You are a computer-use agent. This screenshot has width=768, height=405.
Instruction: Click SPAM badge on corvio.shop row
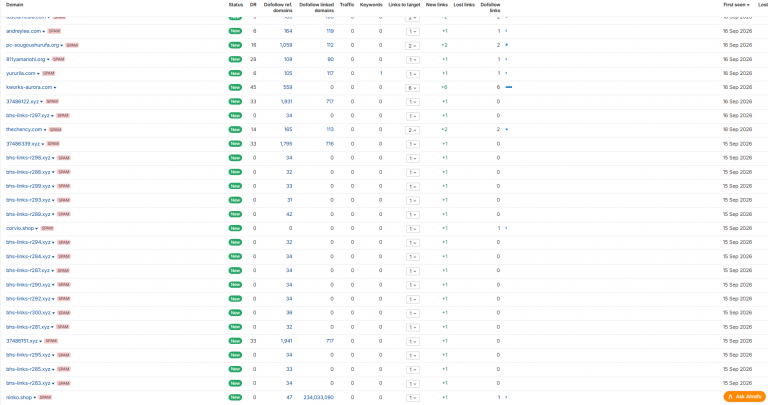pos(47,228)
